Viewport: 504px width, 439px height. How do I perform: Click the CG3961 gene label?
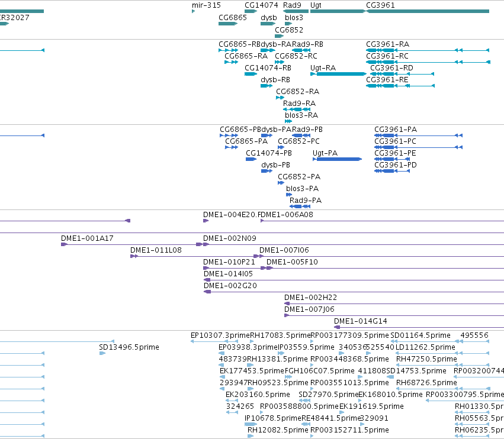coord(380,5)
